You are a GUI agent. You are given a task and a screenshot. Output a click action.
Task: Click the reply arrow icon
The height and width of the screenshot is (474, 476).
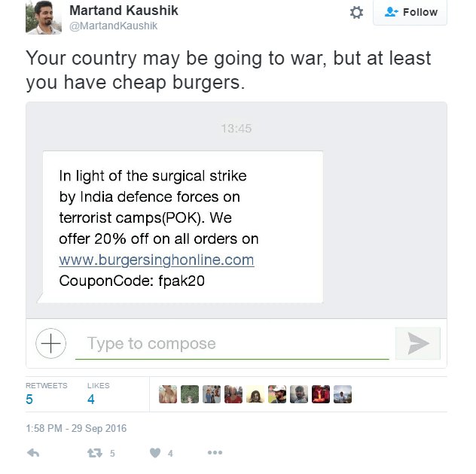pos(33,453)
